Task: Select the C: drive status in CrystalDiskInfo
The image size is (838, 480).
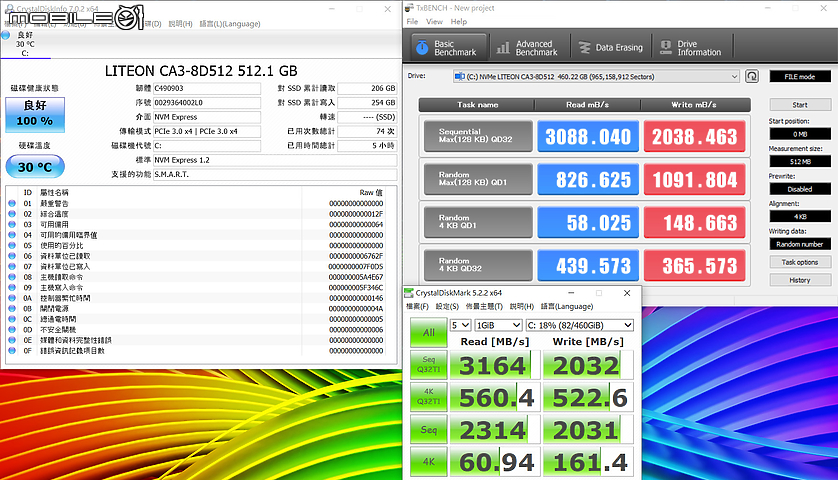Action: coord(25,44)
